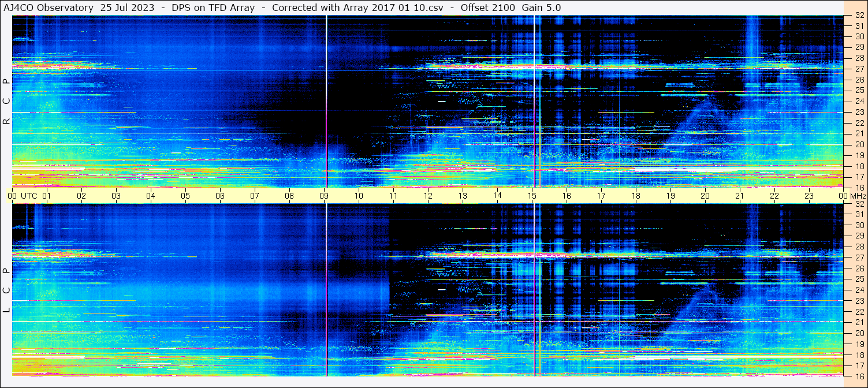Click the 10 hour label on time axis

[x=359, y=196]
